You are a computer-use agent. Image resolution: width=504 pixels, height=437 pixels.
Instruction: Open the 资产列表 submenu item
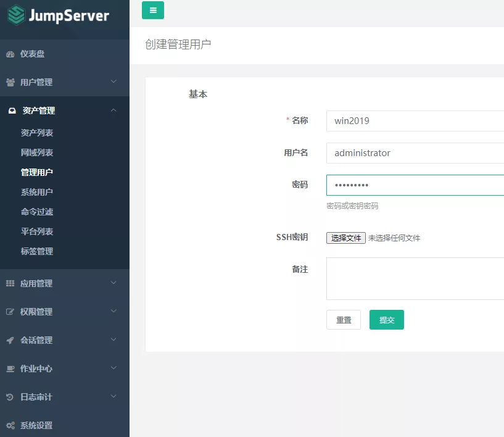point(37,133)
